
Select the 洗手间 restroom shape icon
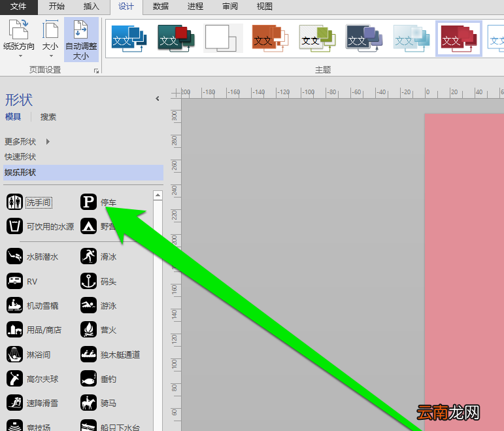pos(14,201)
